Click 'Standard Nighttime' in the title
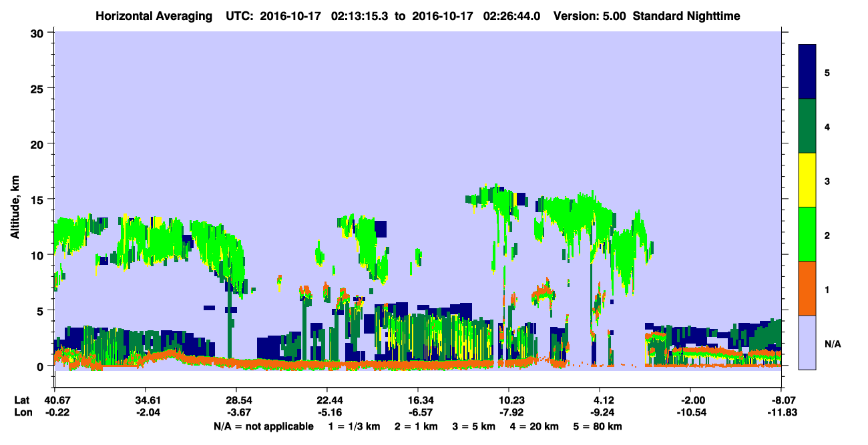868x445 pixels. click(x=686, y=15)
